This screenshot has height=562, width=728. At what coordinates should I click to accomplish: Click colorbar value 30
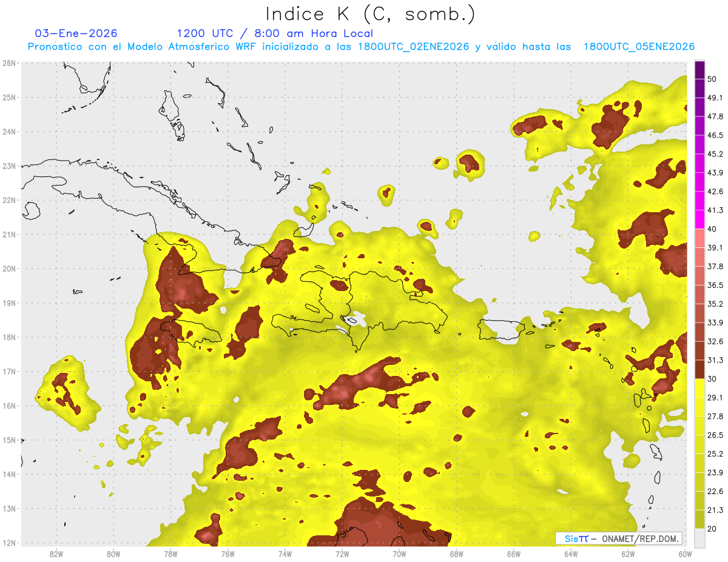point(712,379)
